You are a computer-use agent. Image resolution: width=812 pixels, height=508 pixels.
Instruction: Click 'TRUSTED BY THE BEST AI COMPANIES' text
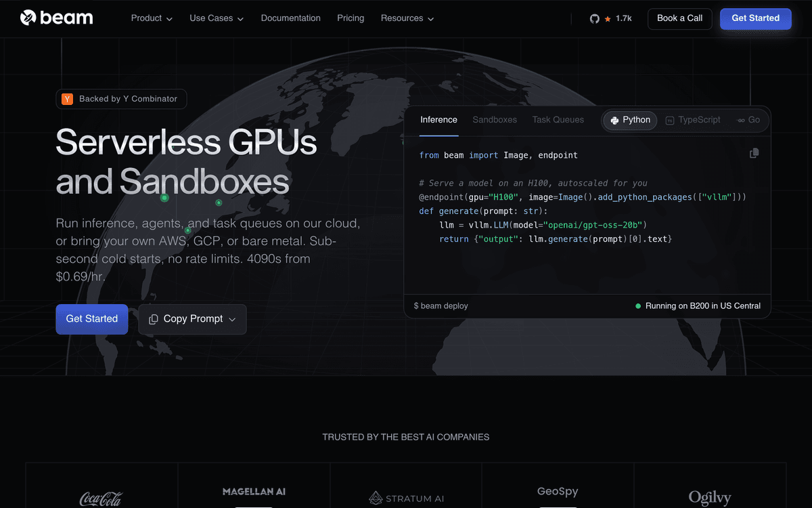(406, 438)
